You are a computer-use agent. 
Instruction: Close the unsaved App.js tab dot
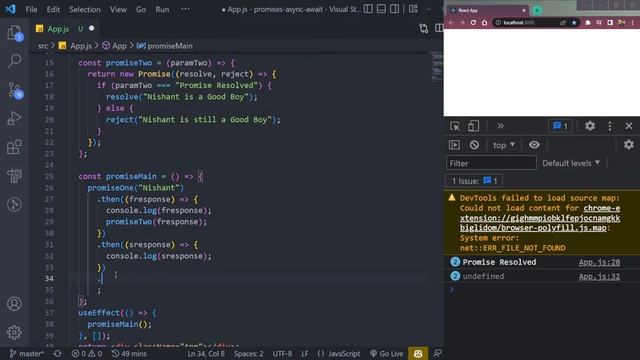(x=91, y=28)
